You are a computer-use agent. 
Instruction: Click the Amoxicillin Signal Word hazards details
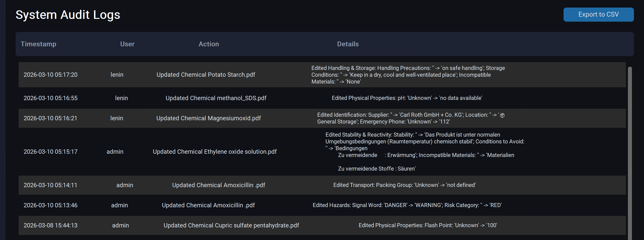[407, 205]
